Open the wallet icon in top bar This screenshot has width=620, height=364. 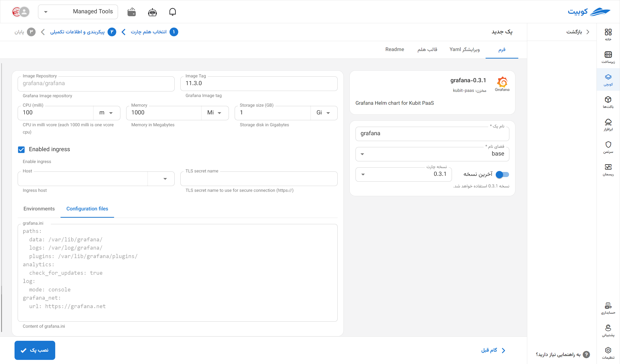[x=132, y=12]
